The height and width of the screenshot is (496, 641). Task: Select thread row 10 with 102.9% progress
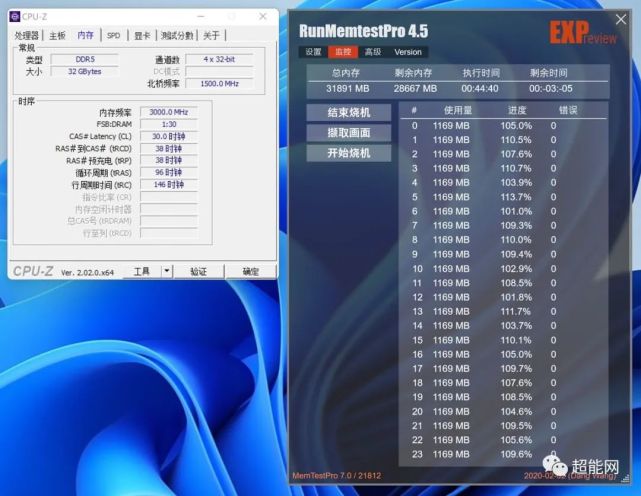point(504,269)
